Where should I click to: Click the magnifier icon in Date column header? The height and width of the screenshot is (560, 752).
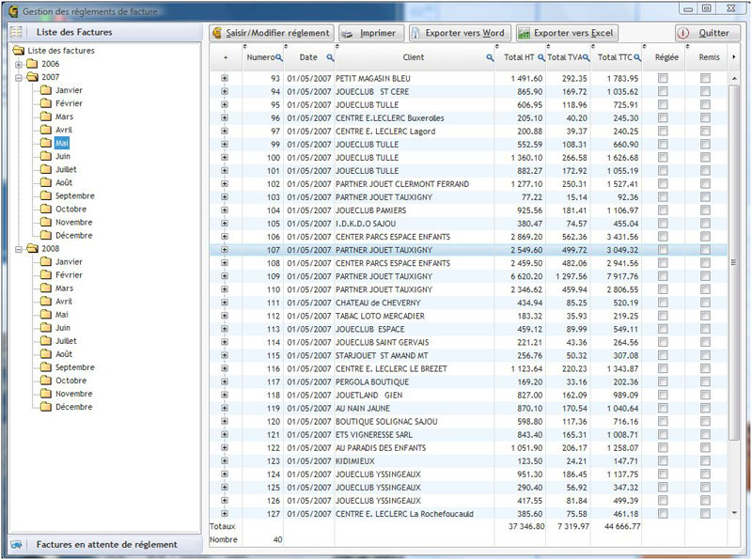(330, 57)
